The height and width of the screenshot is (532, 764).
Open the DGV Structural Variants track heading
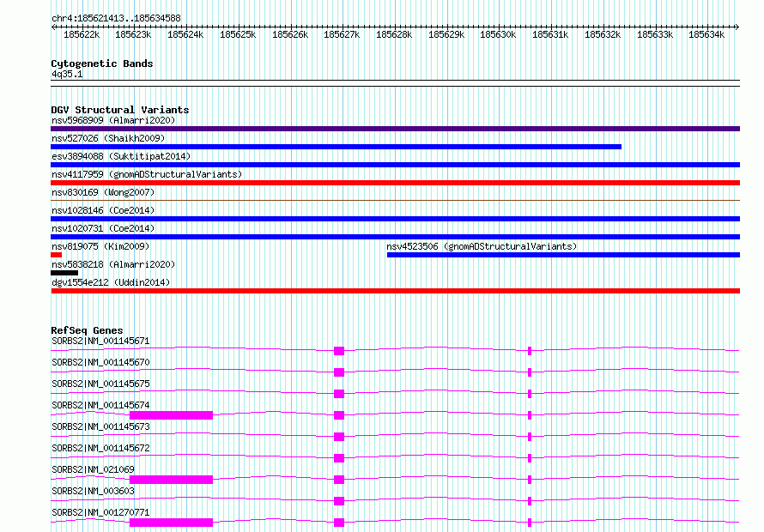pyautogui.click(x=120, y=110)
